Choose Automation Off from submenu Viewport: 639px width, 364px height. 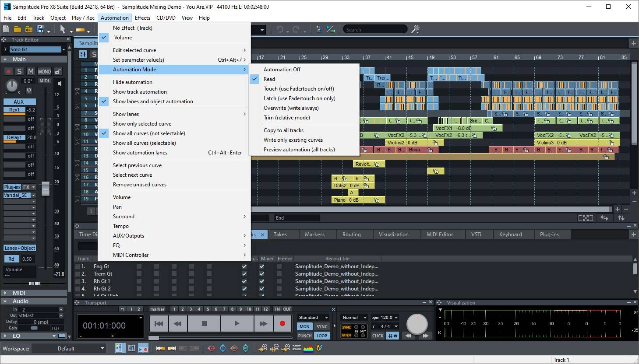pyautogui.click(x=282, y=70)
